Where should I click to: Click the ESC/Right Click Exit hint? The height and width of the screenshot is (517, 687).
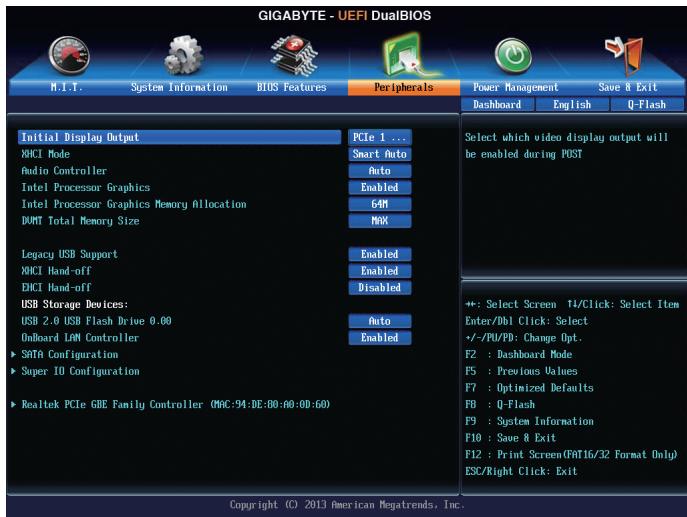(521, 471)
